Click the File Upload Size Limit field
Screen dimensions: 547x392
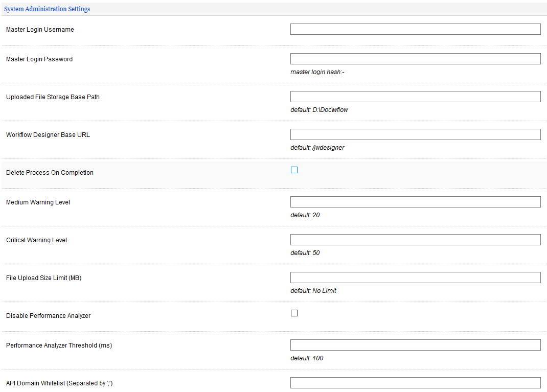415,278
